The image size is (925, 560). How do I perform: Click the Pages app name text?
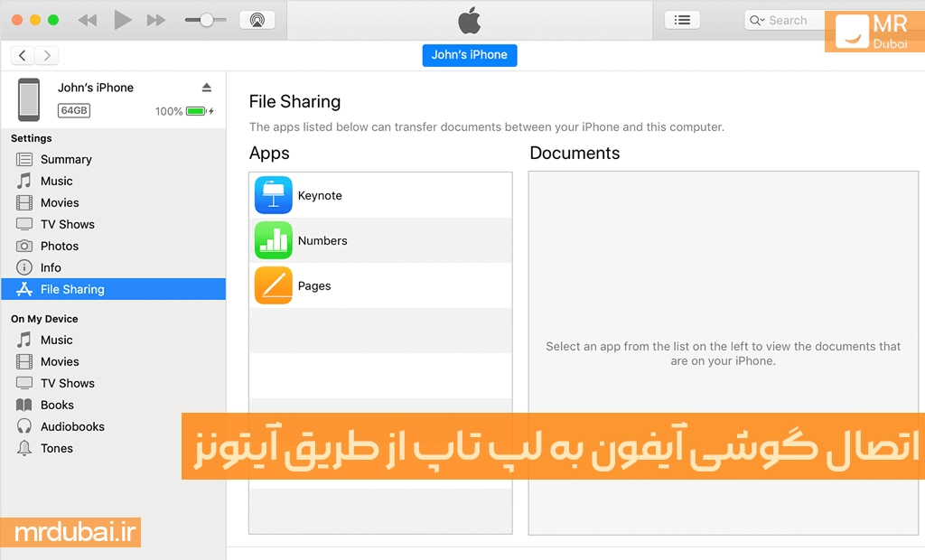[x=314, y=285]
